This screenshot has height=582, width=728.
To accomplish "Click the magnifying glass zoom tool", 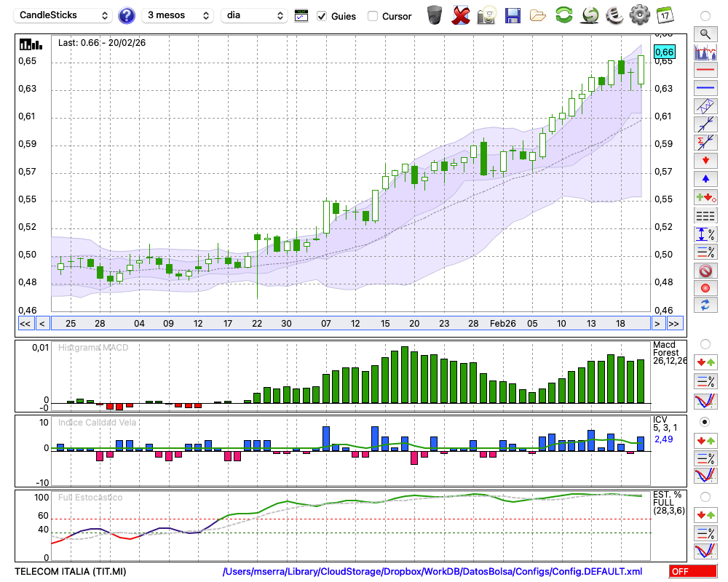I will coord(705,33).
